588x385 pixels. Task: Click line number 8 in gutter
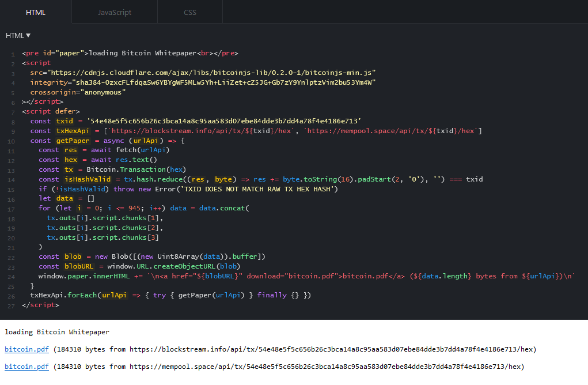[13, 122]
